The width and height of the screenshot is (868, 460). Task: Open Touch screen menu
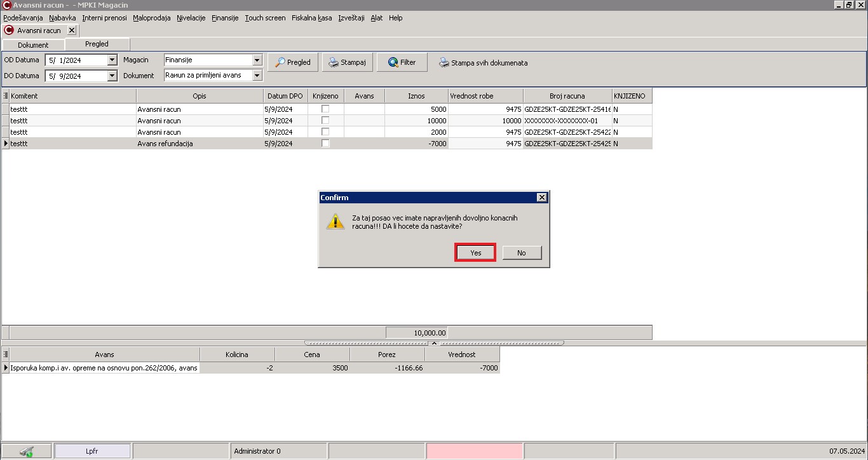pyautogui.click(x=265, y=18)
